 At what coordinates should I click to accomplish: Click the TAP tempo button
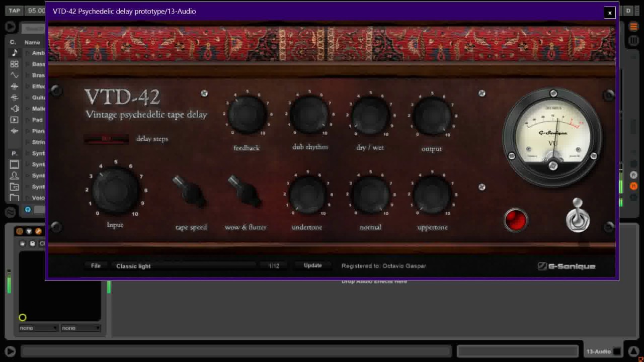(x=15, y=11)
